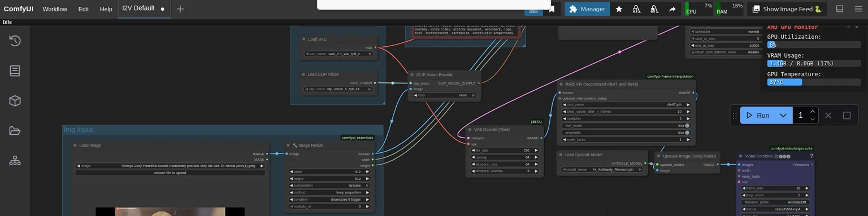
Task: Click the bookmark icon beside Manager
Action: pyautogui.click(x=552, y=9)
